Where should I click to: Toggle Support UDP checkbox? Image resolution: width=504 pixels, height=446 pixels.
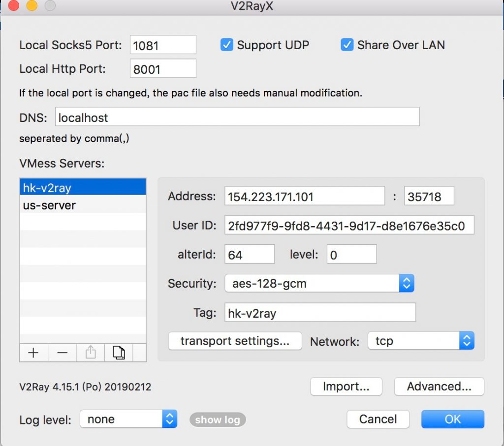coord(226,45)
